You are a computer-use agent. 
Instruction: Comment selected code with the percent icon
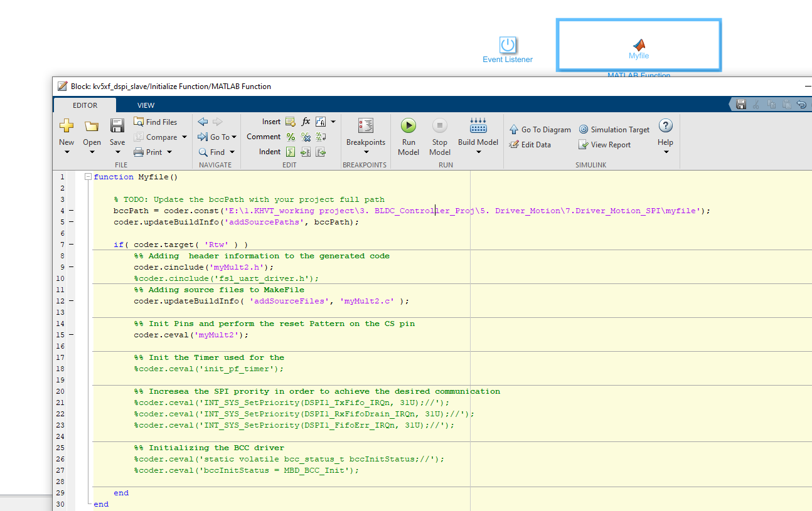click(291, 136)
